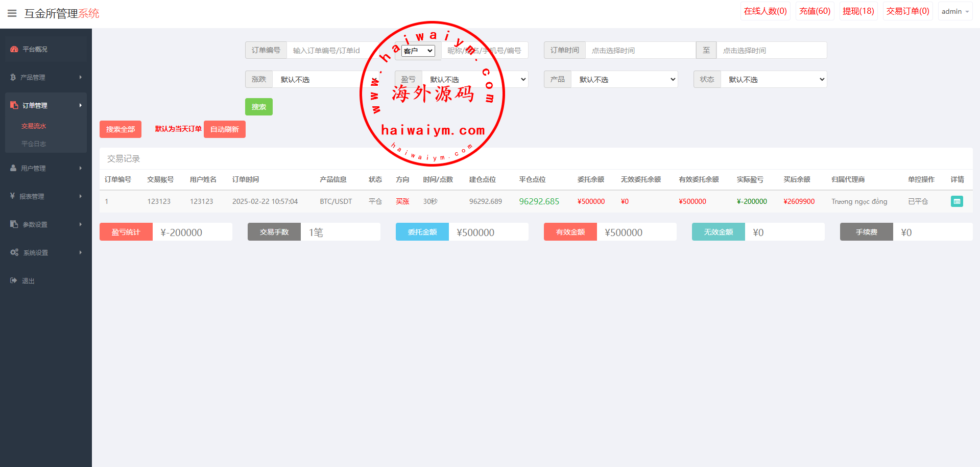Select 平仓日志 submenu item

(34, 144)
